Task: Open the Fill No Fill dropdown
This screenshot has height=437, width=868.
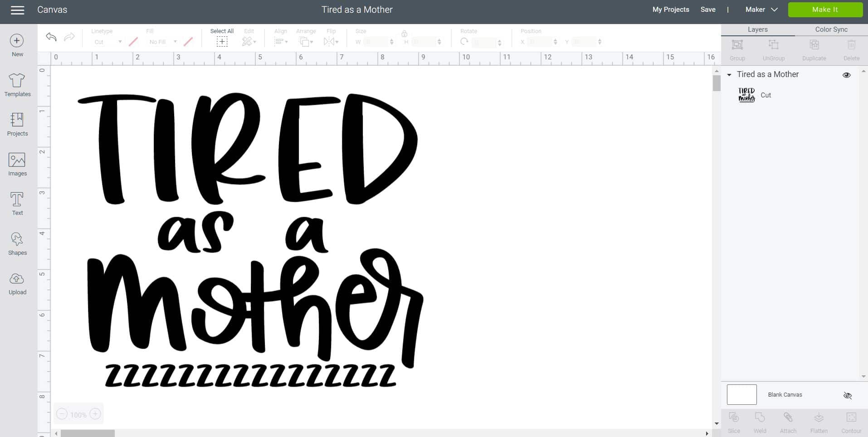Action: pos(163,42)
